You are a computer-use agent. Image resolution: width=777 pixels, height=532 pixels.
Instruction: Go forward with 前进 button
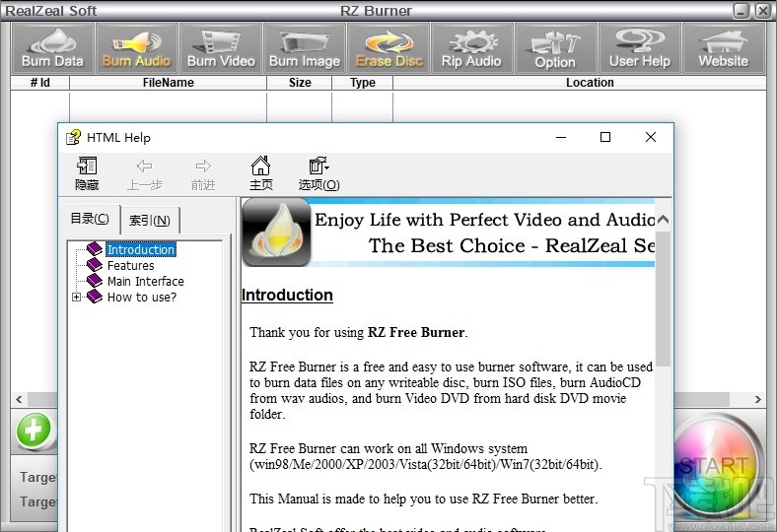[203, 173]
